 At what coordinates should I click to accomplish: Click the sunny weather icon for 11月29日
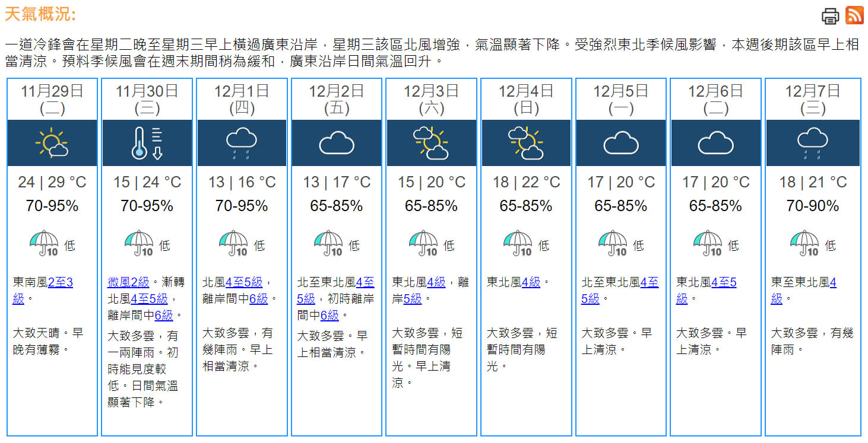(52, 143)
